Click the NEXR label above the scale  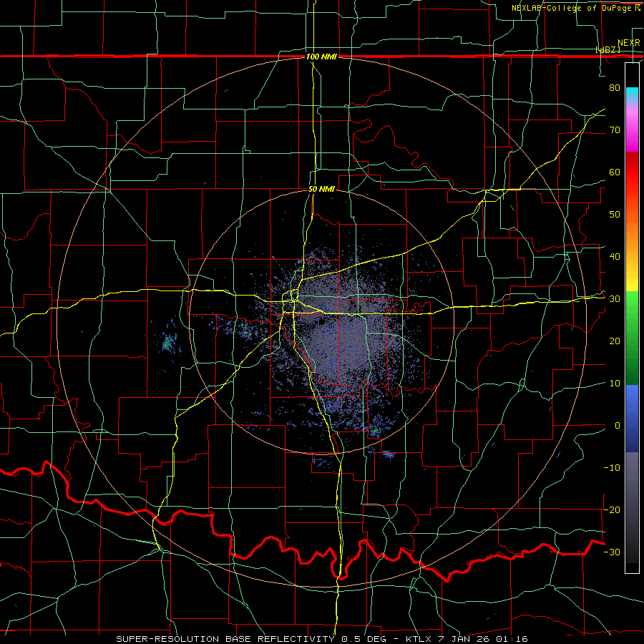[x=628, y=43]
